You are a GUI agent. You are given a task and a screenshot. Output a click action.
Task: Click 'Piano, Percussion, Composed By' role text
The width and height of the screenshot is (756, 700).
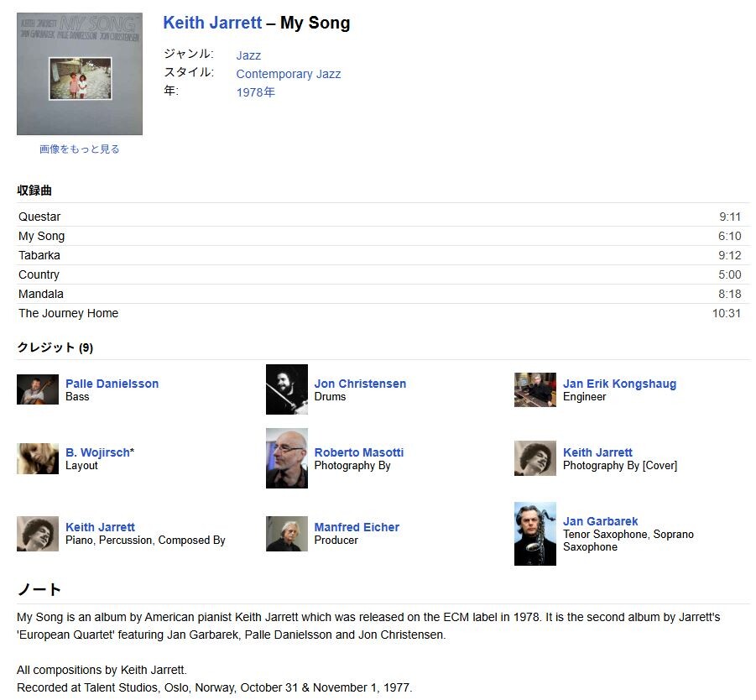[x=145, y=541]
